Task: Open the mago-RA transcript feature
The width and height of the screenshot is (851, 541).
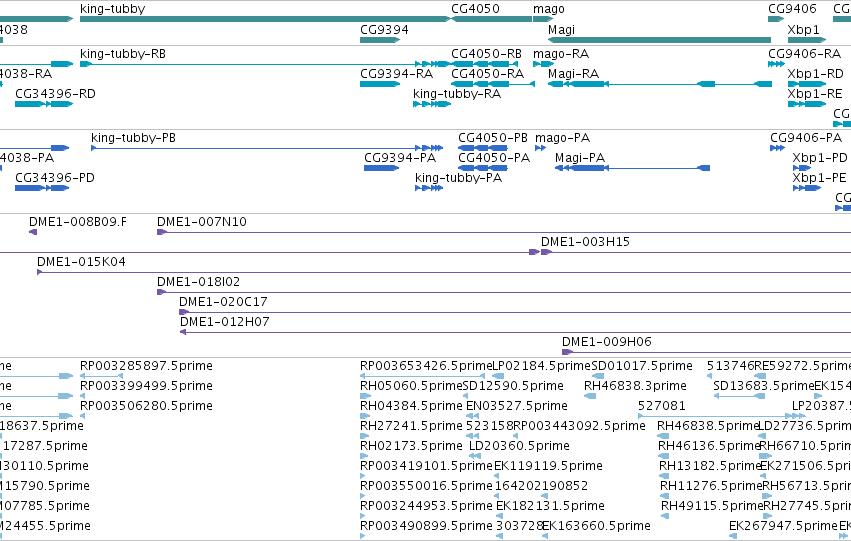Action: pos(543,64)
